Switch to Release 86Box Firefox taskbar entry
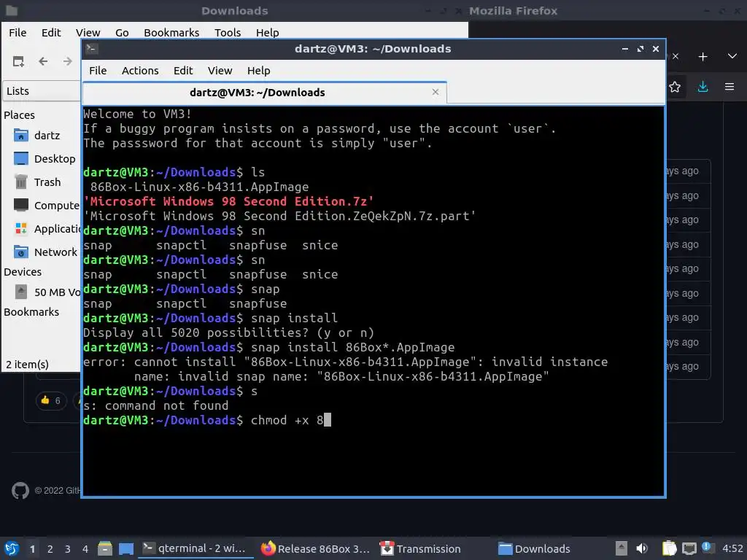This screenshot has height=560, width=747. (315, 548)
